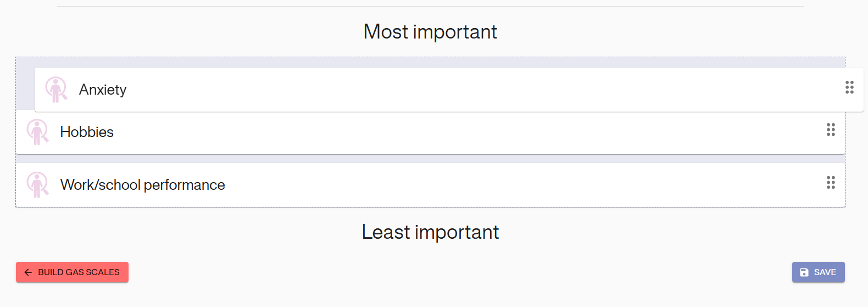The height and width of the screenshot is (307, 868).
Task: Click the blank middle of the Hobbies card
Action: 439,133
